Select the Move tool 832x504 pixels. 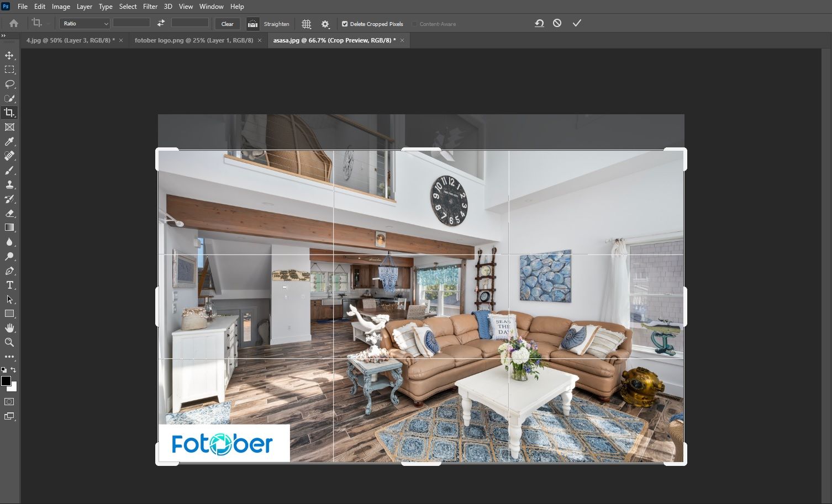point(9,55)
